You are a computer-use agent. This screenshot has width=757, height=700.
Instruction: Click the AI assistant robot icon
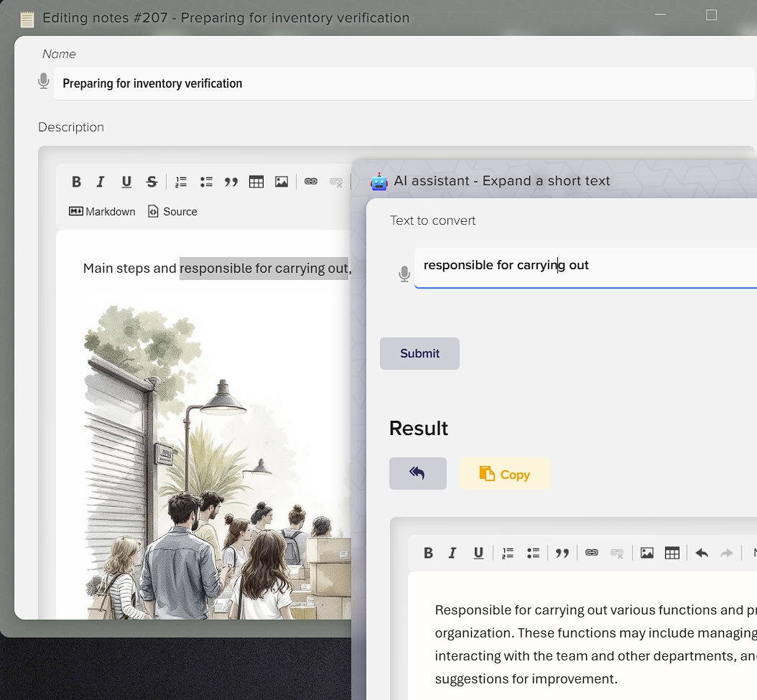(379, 182)
